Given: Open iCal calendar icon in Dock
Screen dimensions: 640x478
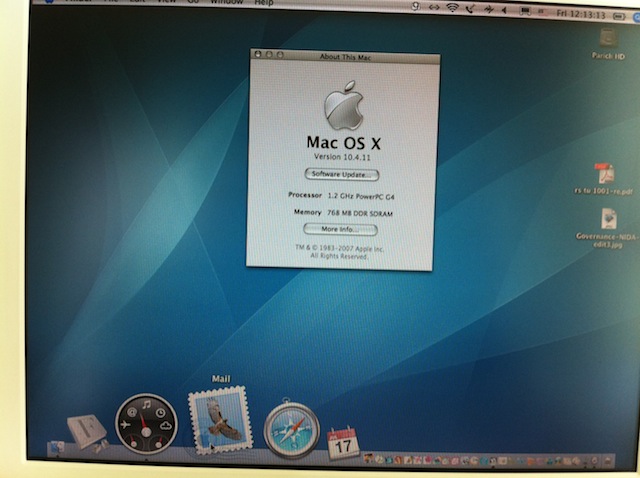Looking at the screenshot, I should [343, 442].
